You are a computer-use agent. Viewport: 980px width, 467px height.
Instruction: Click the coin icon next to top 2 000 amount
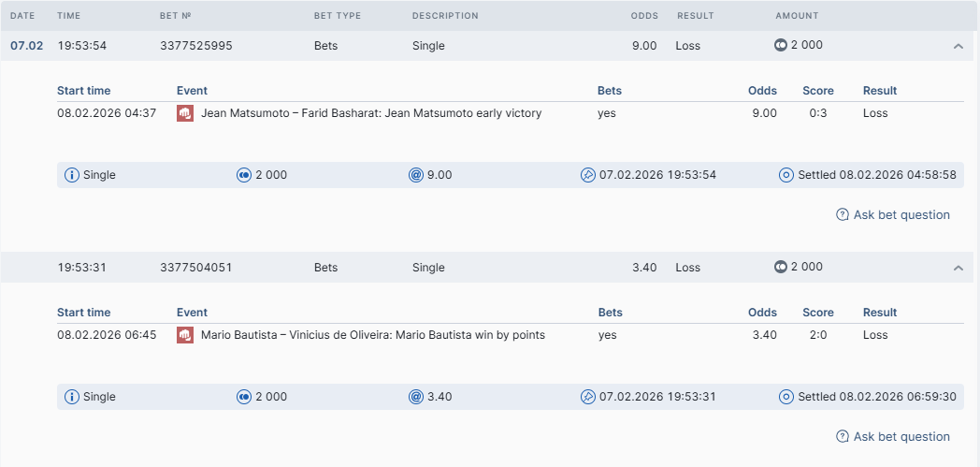click(781, 45)
